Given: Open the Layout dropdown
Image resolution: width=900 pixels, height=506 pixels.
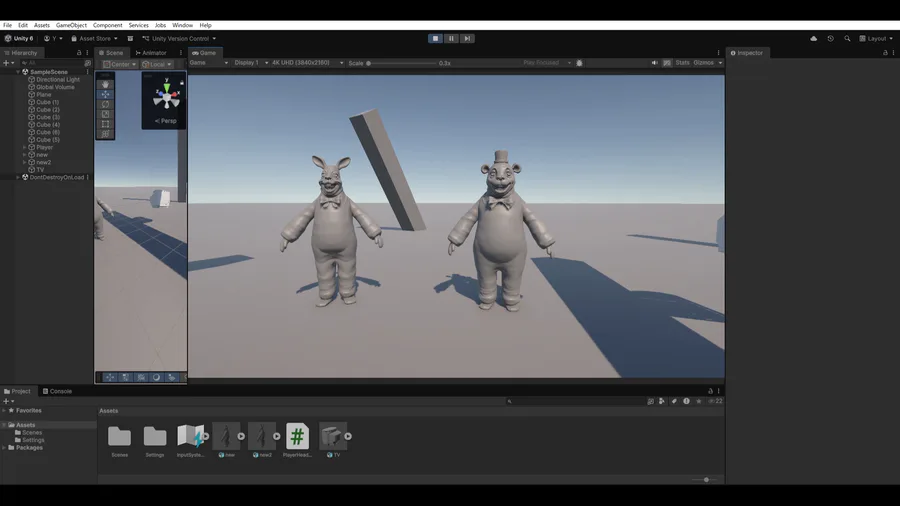Looking at the screenshot, I should coord(876,38).
